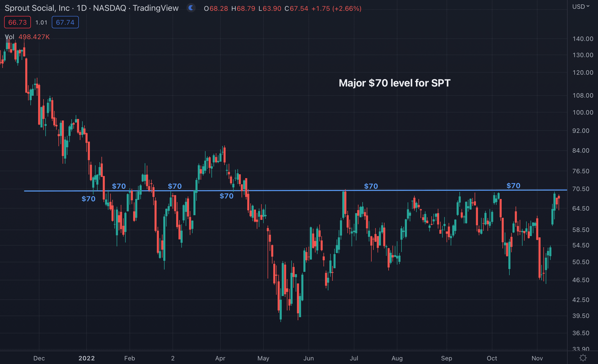Click the red 66.73 sell price button
This screenshot has width=598, height=364.
pos(18,22)
